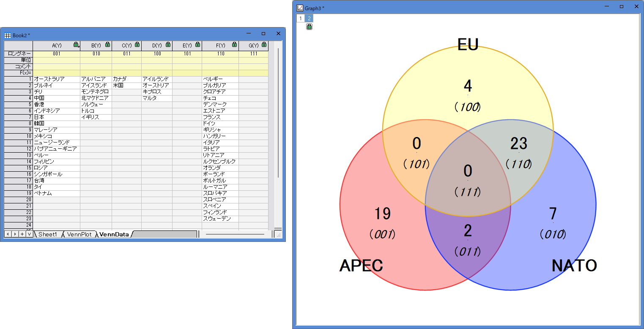Click the green lock icon on column B(Y)
This screenshot has height=329, width=644.
click(107, 45)
